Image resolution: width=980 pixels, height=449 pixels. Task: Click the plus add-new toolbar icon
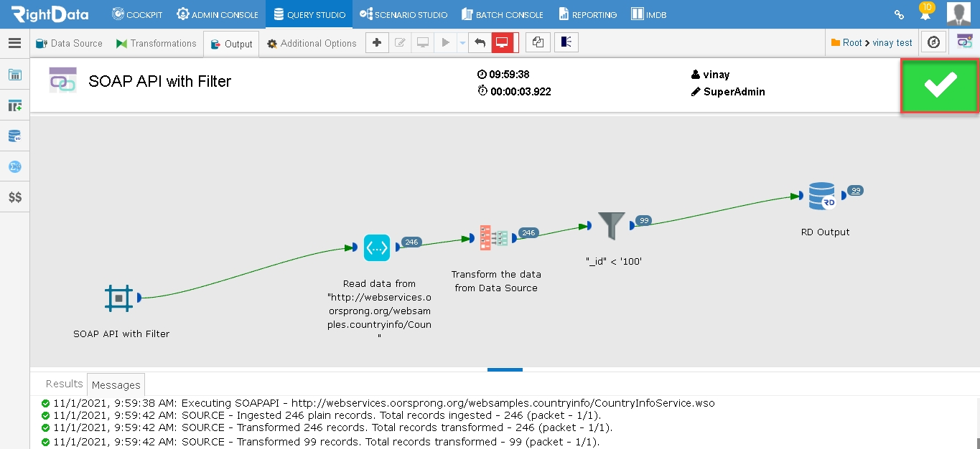pyautogui.click(x=377, y=43)
